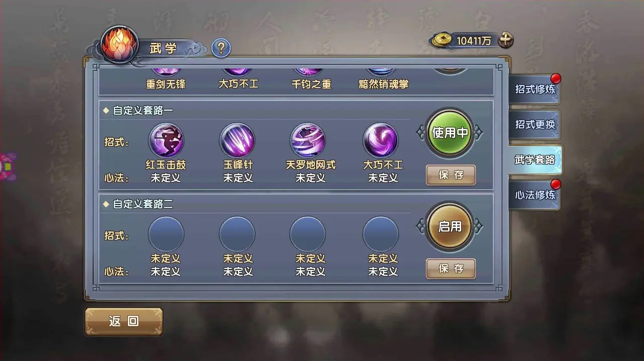
Task: Add gold with the plus icon
Action: pos(506,40)
